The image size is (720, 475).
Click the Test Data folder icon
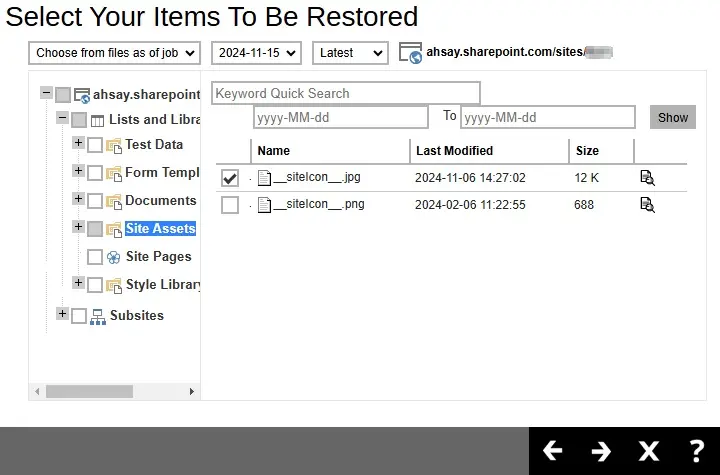113,146
